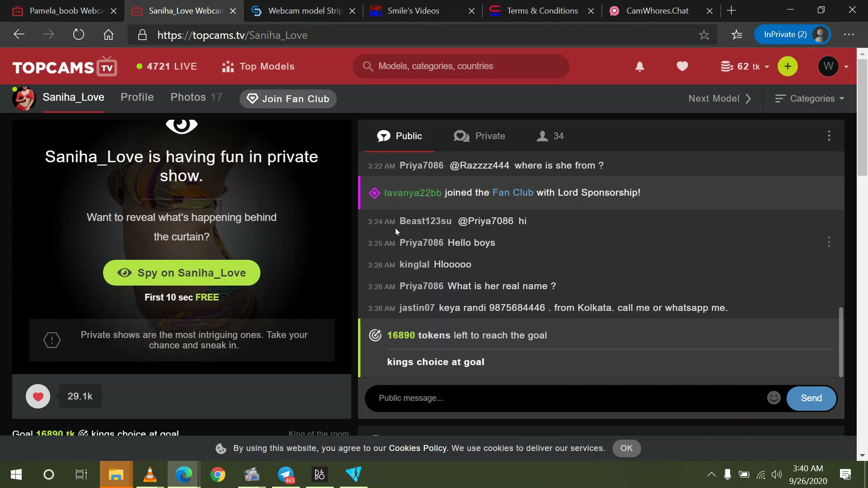Open chat options three-dot menu
Screen dimensions: 868x488
click(x=829, y=136)
